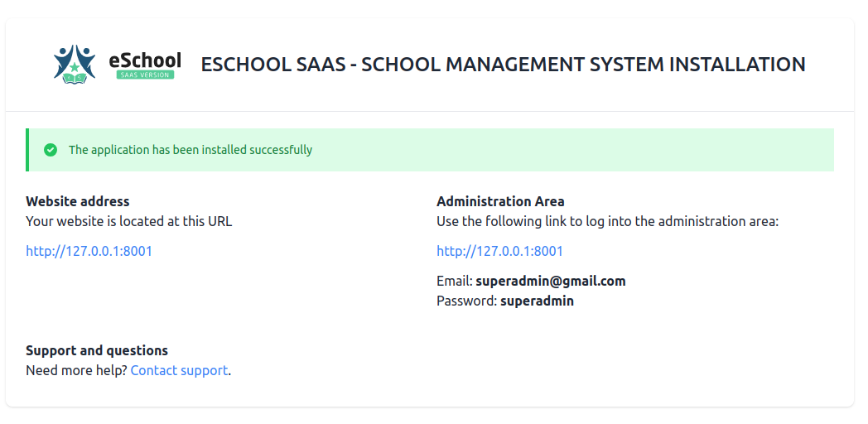Image resolution: width=868 pixels, height=424 pixels.
Task: Click "Your website is located" description text
Action: [x=128, y=221]
